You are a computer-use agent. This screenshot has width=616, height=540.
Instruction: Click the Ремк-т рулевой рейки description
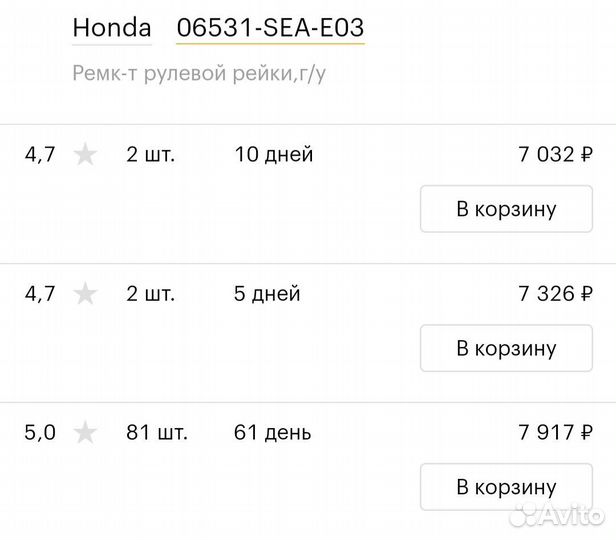[199, 74]
